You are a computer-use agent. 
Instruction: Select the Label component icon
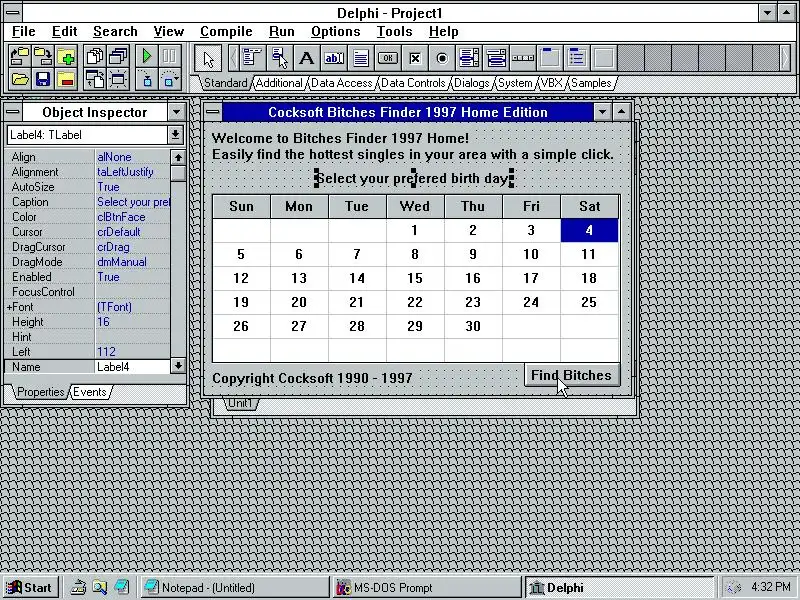click(x=307, y=58)
